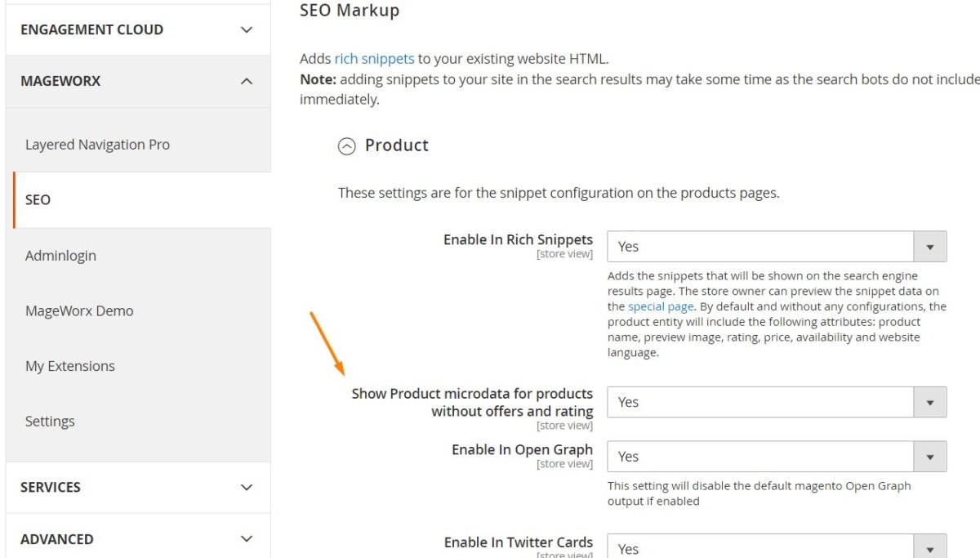This screenshot has width=980, height=558.
Task: Open the Adminlogin settings
Action: 60,255
